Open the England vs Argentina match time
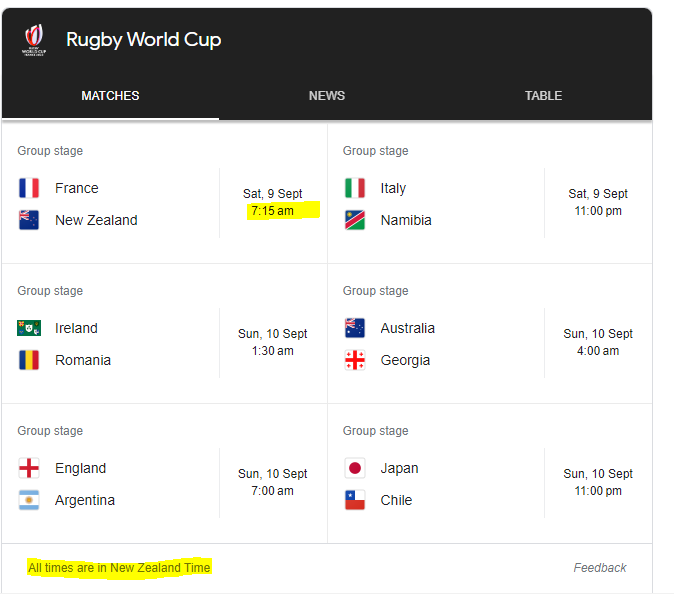This screenshot has width=674, height=594. pos(273,482)
